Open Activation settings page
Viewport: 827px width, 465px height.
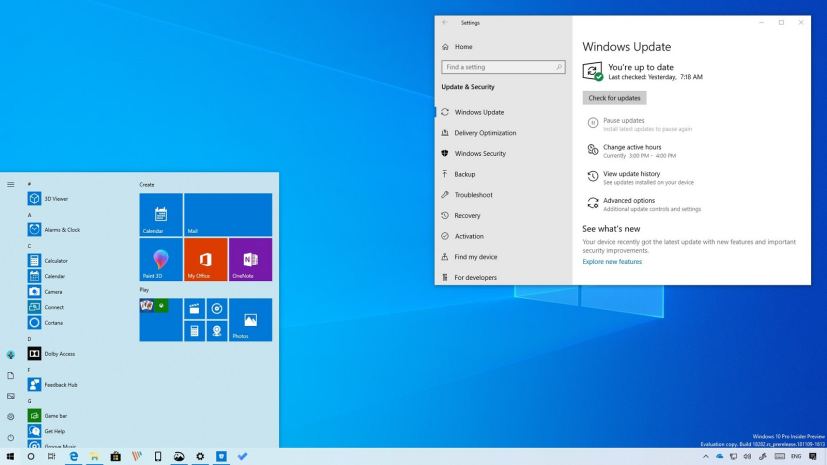503,236
